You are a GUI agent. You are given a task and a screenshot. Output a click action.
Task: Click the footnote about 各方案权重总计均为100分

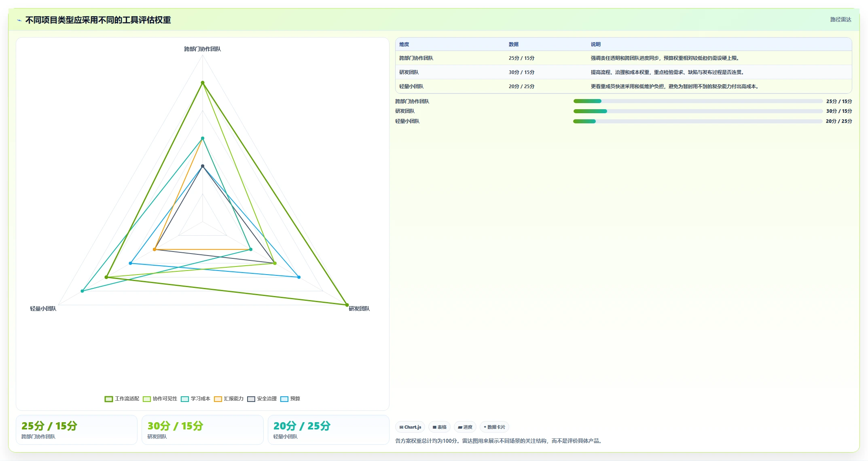pyautogui.click(x=500, y=441)
